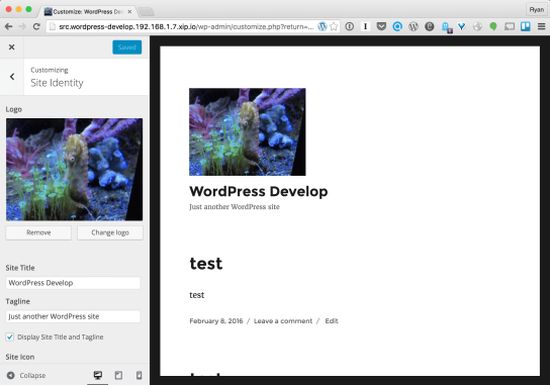Go back from Site Identity section
Screen dimensions: 550x385
12,76
